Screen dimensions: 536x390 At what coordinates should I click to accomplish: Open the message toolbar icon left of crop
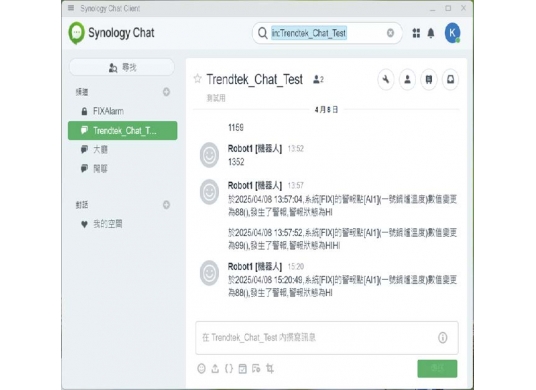[256, 368]
